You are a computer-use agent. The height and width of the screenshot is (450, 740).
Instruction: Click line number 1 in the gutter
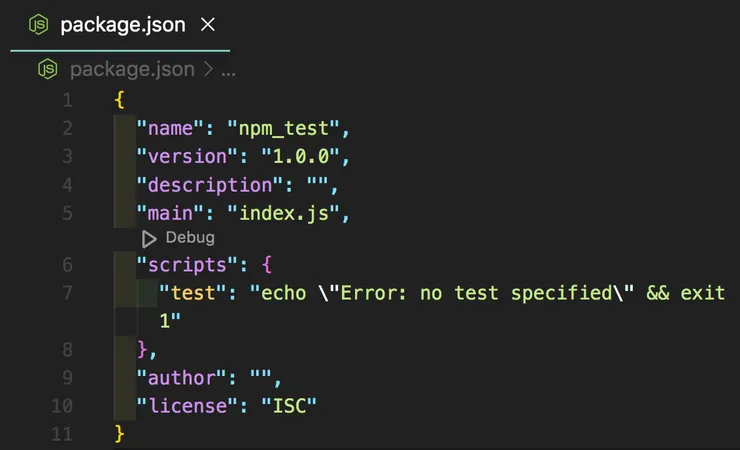(67, 100)
